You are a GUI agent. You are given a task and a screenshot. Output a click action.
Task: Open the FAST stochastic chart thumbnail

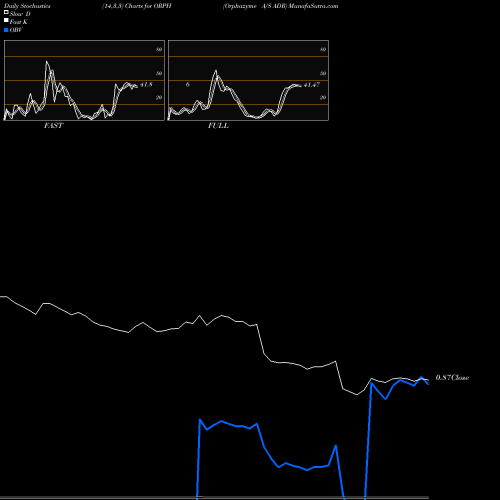click(84, 80)
